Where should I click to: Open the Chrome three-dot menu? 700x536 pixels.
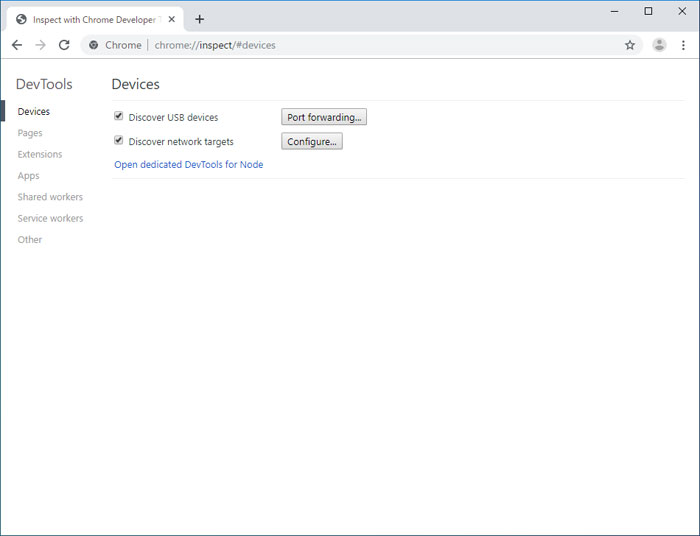tap(683, 45)
